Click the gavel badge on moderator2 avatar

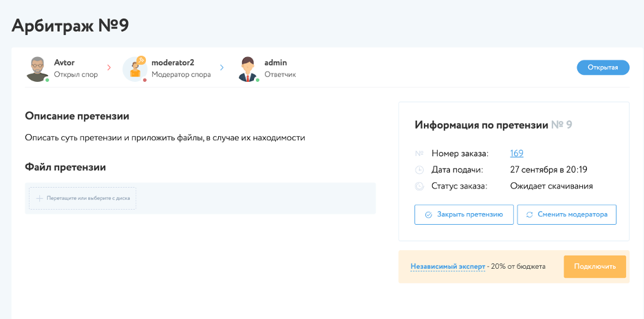tap(141, 60)
